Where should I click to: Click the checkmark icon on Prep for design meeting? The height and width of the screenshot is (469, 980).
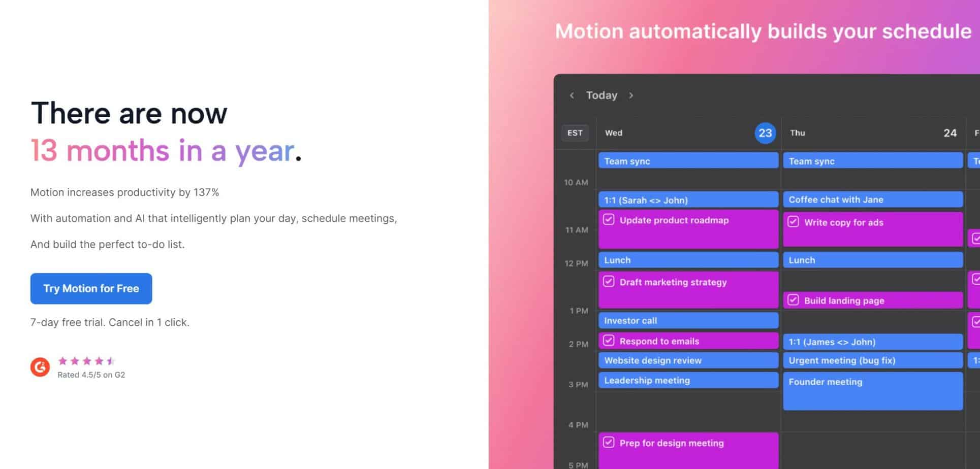click(609, 443)
